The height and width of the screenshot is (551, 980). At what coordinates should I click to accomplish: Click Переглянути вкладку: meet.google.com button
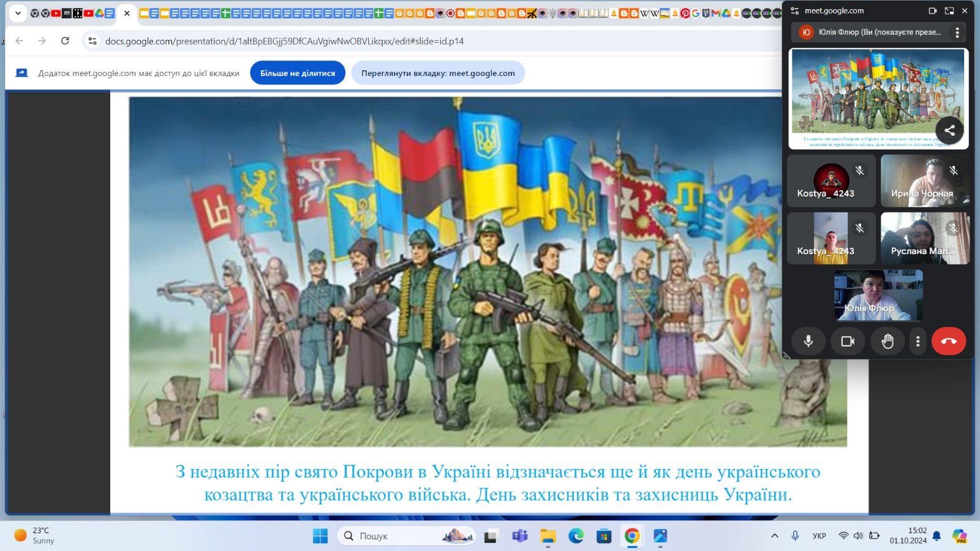point(438,73)
